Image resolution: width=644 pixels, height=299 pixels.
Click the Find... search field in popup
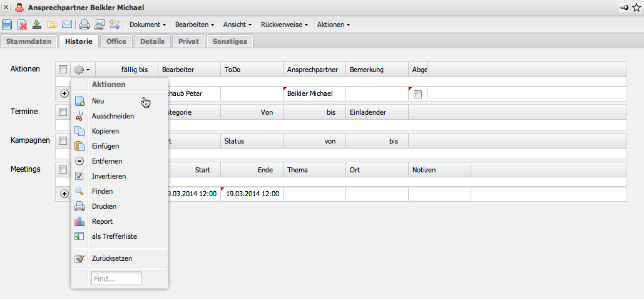[x=116, y=278]
